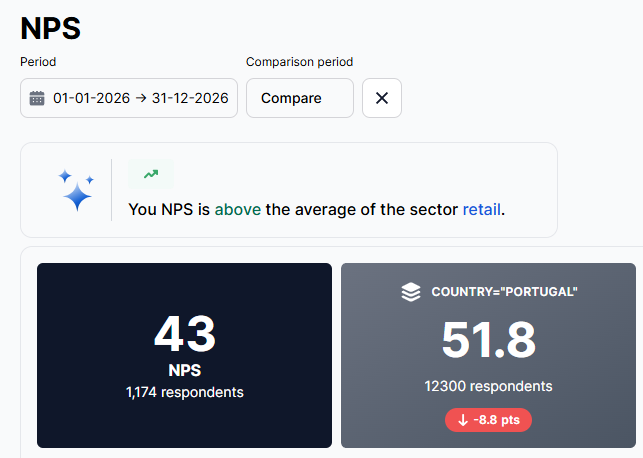Viewport: 643px width, 458px height.
Task: Select the dark 43 NPS score card
Action: 184,355
